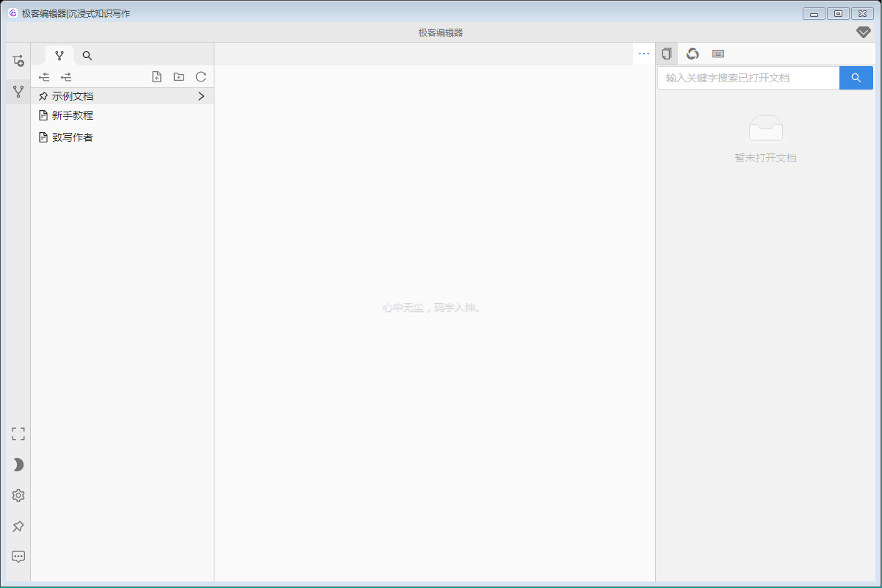The height and width of the screenshot is (588, 882).
Task: Open the diamond dropdown in the title bar
Action: click(x=864, y=32)
